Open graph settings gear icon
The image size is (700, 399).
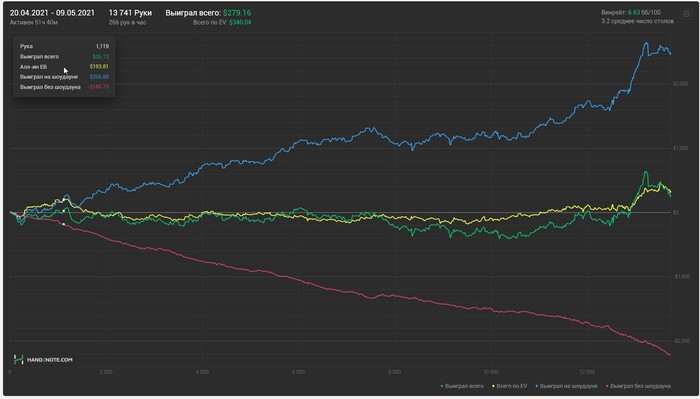coord(687,14)
